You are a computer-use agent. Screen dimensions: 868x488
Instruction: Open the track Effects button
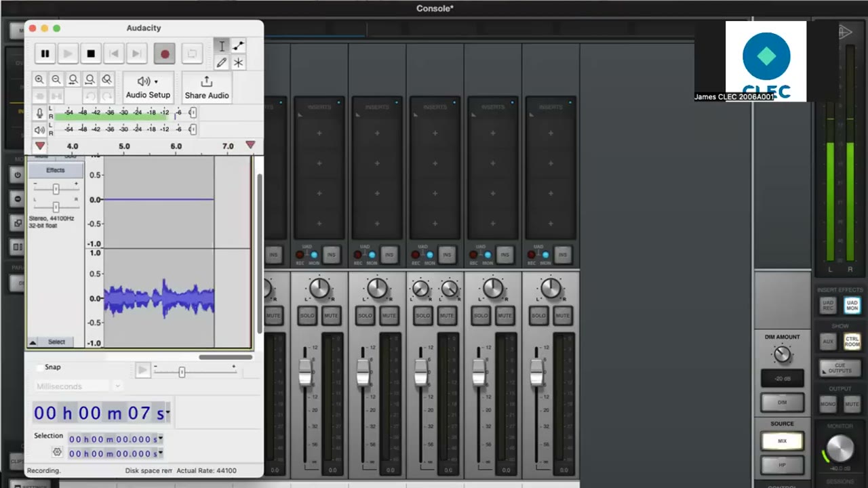(x=56, y=170)
